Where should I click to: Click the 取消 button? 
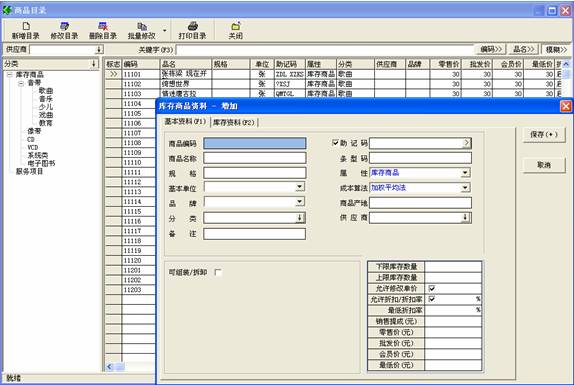pyautogui.click(x=544, y=165)
